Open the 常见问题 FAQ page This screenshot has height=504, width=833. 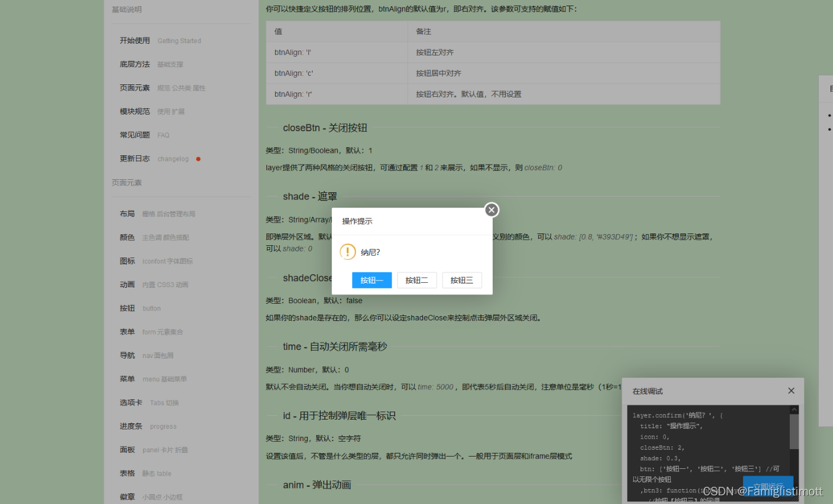[135, 134]
